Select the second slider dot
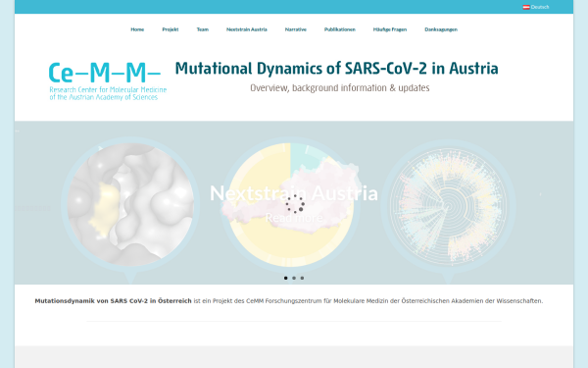Image resolution: width=588 pixels, height=368 pixels. [294, 278]
